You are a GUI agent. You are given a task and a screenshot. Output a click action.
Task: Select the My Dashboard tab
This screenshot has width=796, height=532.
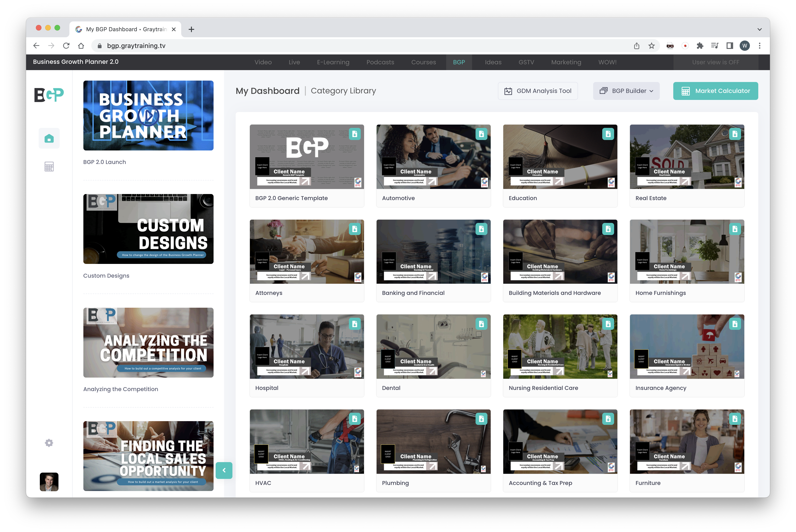pos(268,91)
